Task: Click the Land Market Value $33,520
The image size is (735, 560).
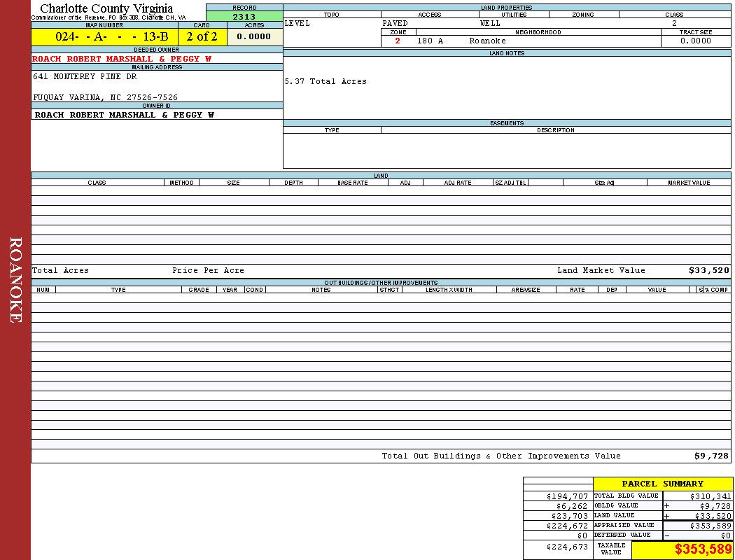Action: [x=708, y=270]
